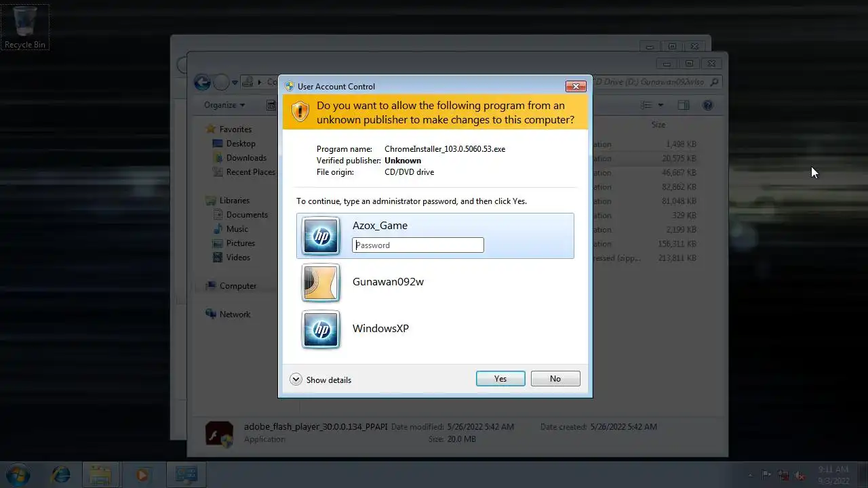Click the volume tray icon
The height and width of the screenshot is (488, 868).
click(x=800, y=475)
